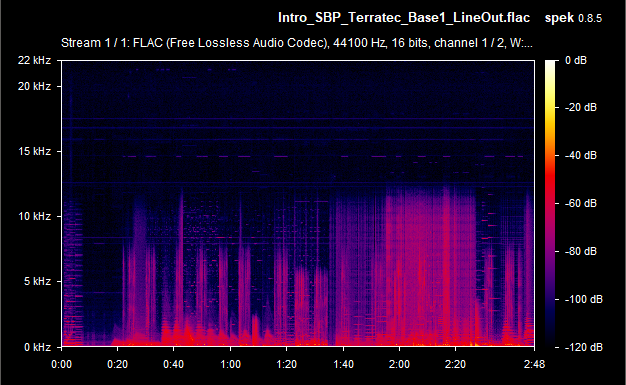Click the 1:00 time marker
The height and width of the screenshot is (385, 626).
230,364
